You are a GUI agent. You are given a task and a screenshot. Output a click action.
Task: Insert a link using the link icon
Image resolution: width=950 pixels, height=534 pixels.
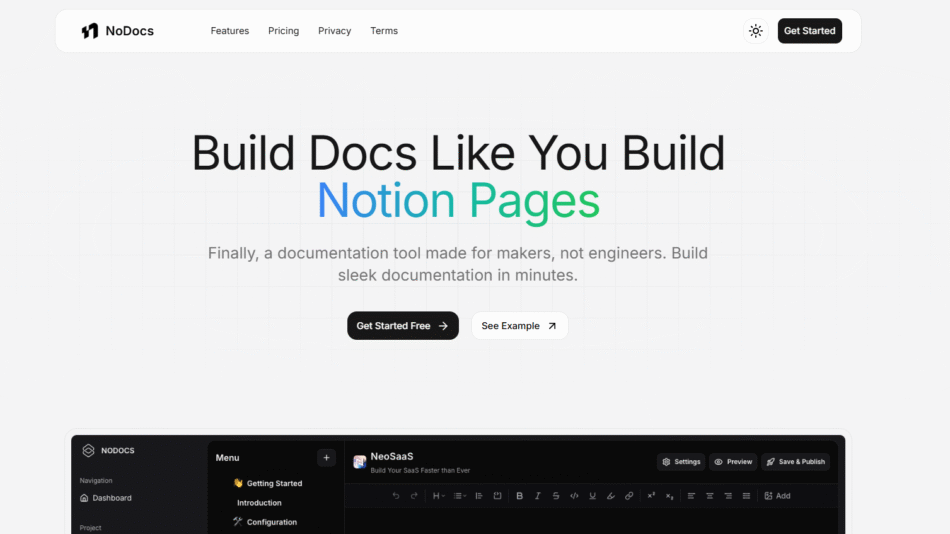click(629, 496)
